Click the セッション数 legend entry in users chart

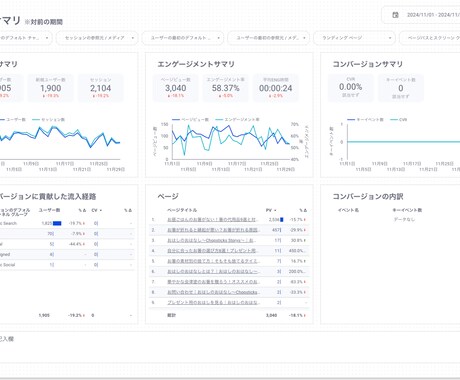49,120
